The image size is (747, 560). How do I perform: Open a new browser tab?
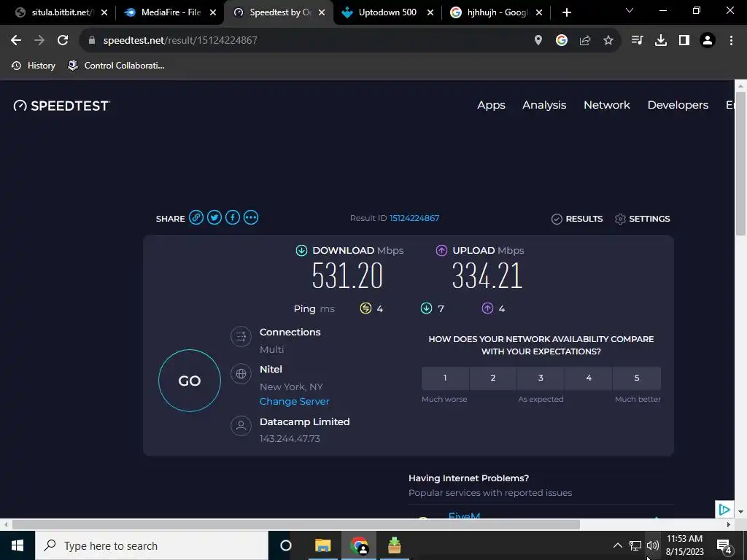566,12
